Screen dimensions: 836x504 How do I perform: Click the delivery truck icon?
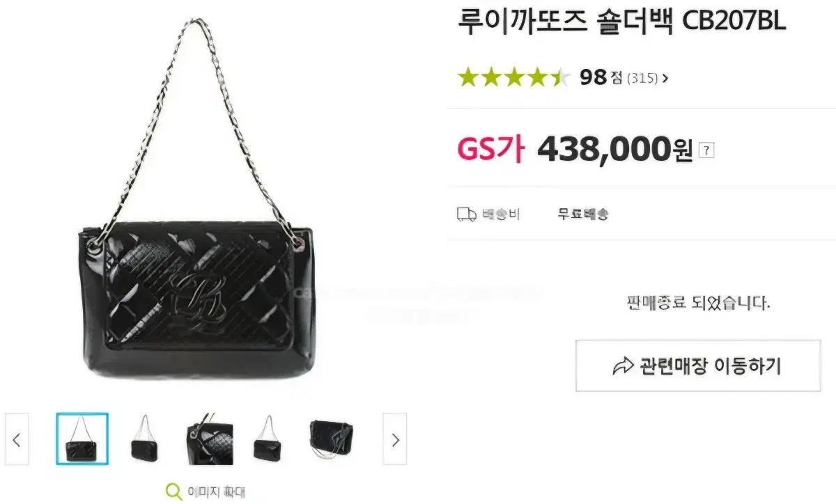click(x=466, y=214)
